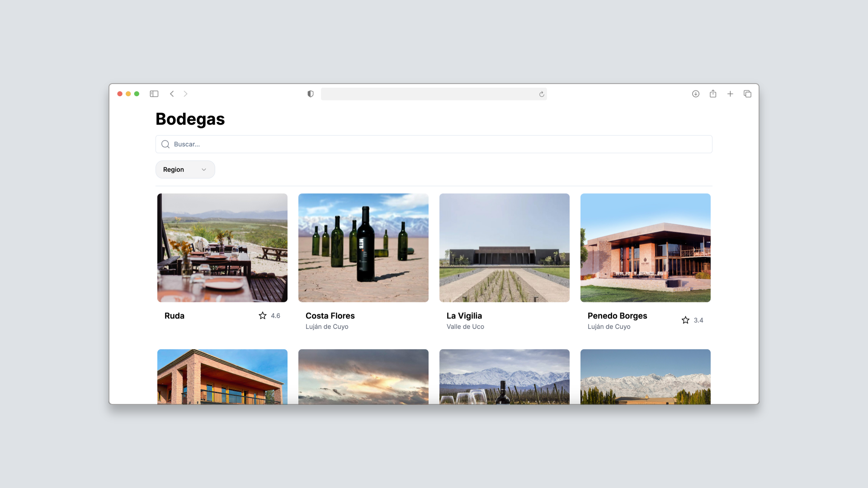Expand the Region chevron arrow
The image size is (868, 488).
pyautogui.click(x=204, y=169)
